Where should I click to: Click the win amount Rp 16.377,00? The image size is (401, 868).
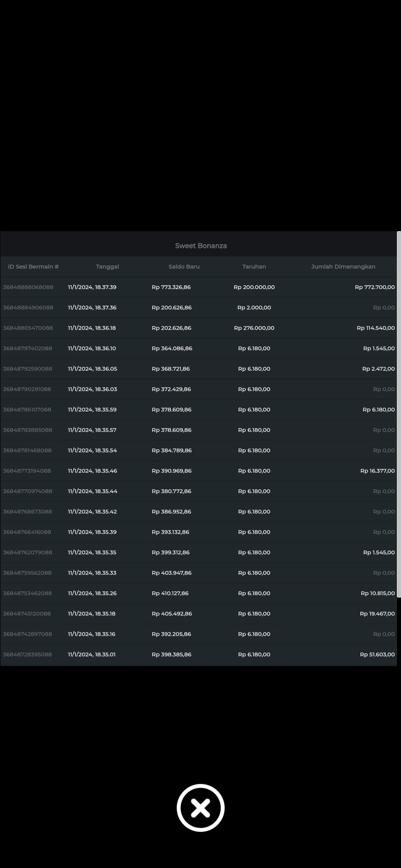point(377,471)
